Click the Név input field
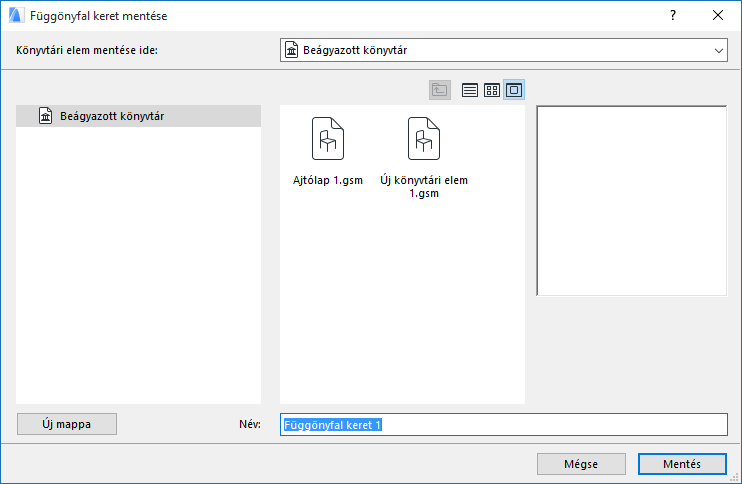Viewport: 742px width, 484px height. click(x=504, y=424)
